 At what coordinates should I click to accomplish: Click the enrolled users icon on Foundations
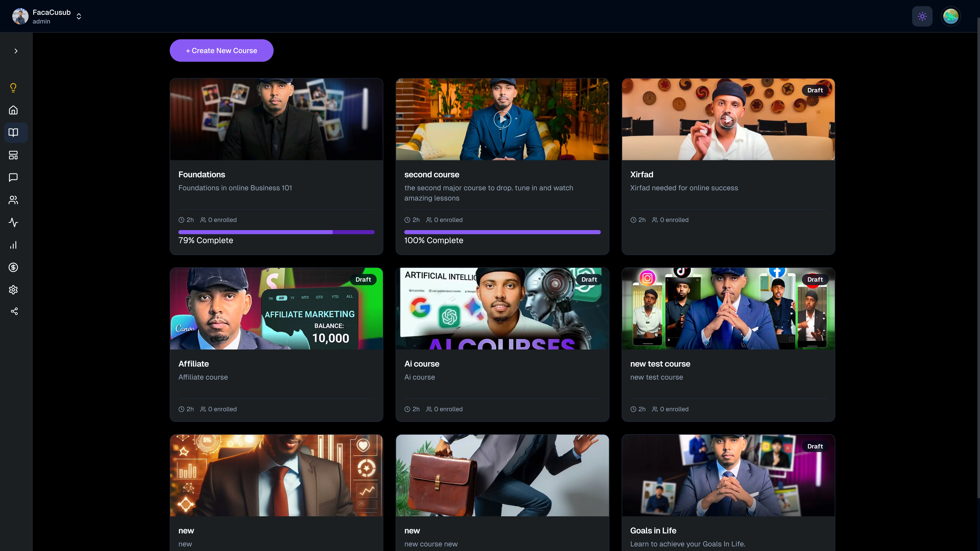click(x=203, y=220)
